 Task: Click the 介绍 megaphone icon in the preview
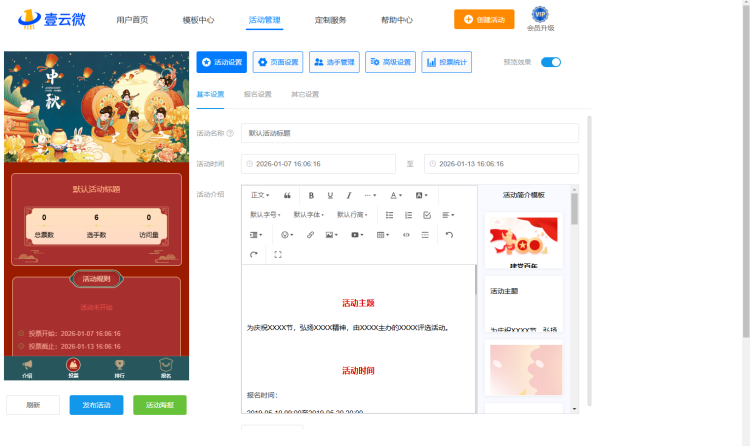27,368
